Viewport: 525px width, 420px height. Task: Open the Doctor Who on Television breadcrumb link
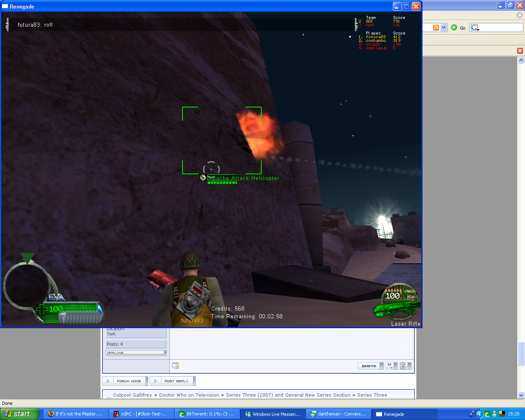[x=189, y=395]
